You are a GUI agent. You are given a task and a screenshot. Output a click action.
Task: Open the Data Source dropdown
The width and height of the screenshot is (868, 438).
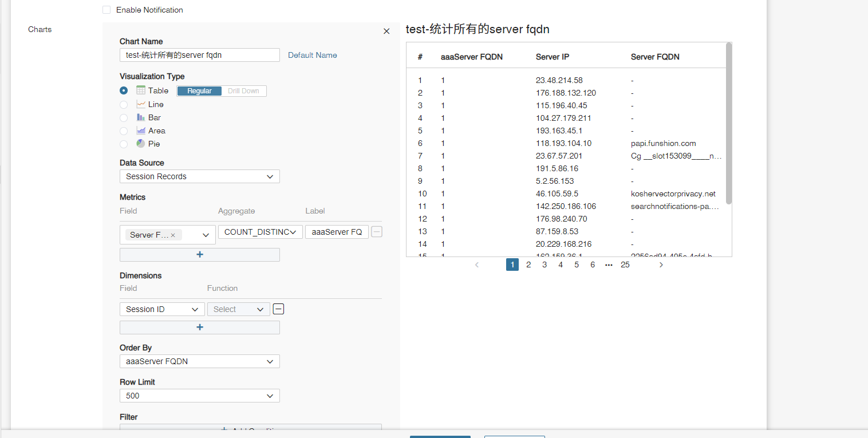199,176
